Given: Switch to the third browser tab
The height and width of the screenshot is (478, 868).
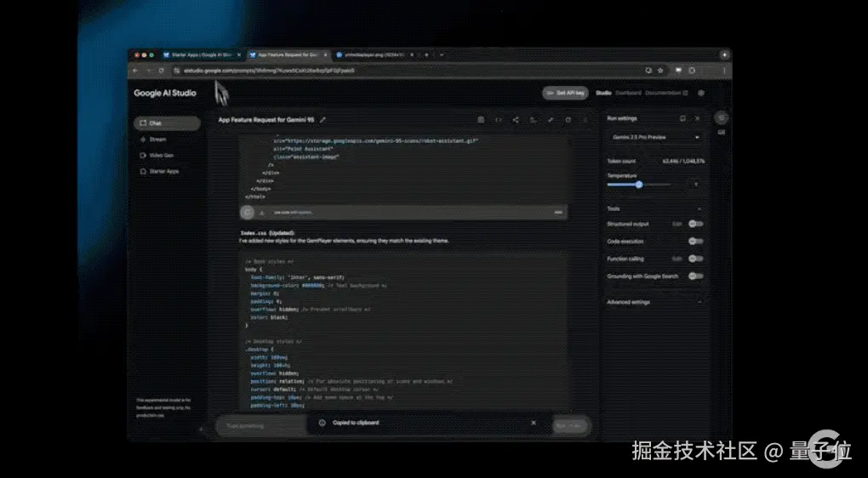Looking at the screenshot, I should (374, 54).
